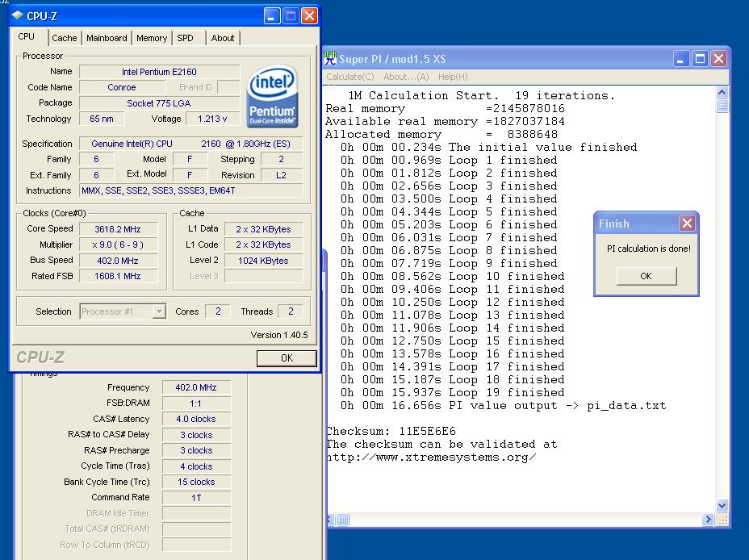Close the Finish dialog
749x560 pixels.
pos(687,223)
